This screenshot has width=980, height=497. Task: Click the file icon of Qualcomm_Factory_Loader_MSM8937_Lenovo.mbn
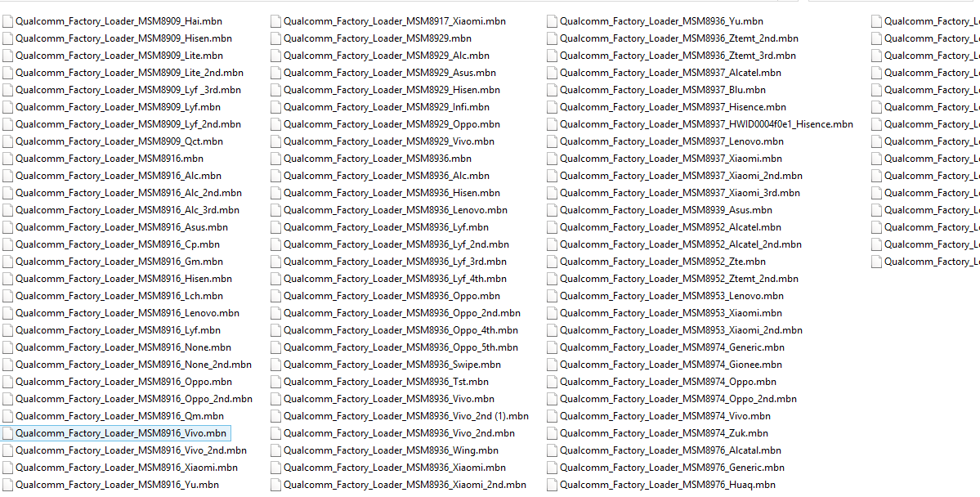click(552, 141)
